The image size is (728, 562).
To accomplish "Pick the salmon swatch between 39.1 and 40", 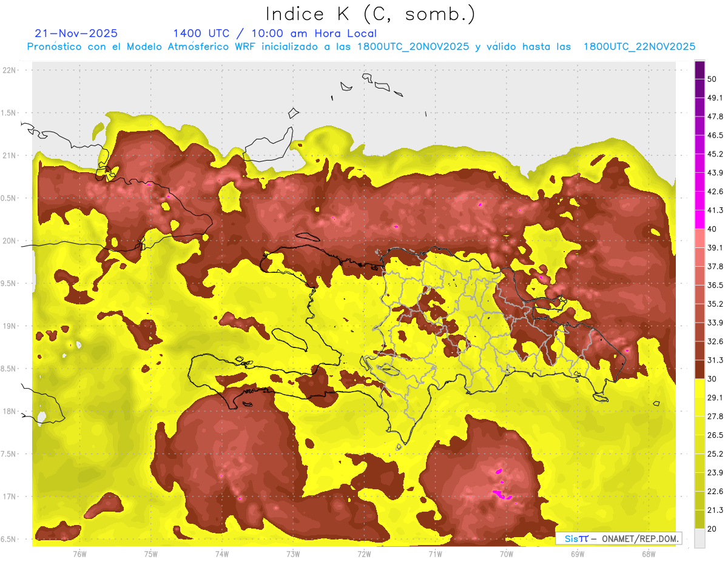I will [699, 238].
